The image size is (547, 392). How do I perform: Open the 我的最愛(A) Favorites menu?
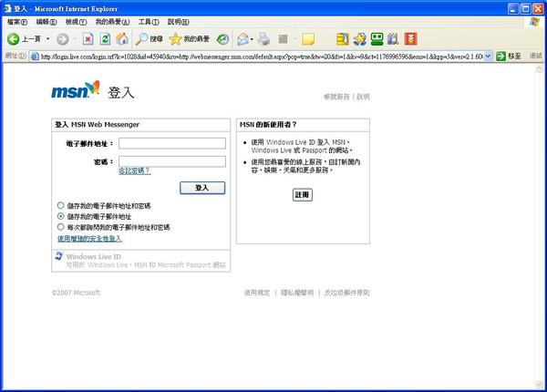(x=113, y=22)
